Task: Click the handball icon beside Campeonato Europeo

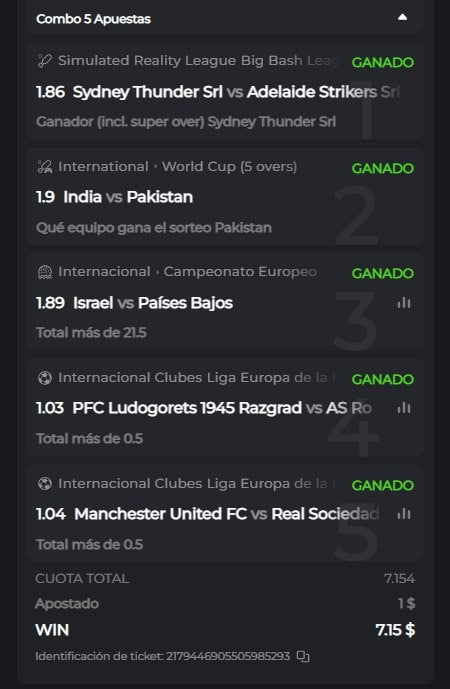Action: pos(44,272)
